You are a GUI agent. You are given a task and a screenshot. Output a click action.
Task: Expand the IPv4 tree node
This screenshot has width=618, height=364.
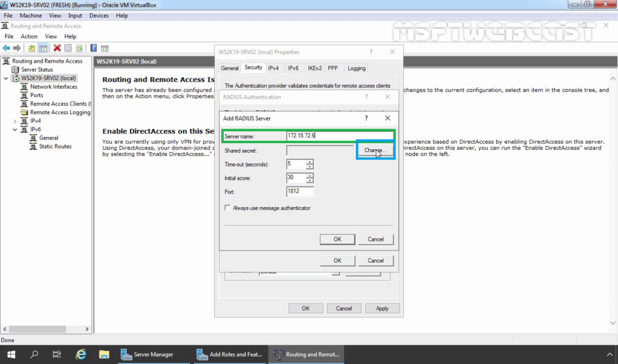[15, 121]
